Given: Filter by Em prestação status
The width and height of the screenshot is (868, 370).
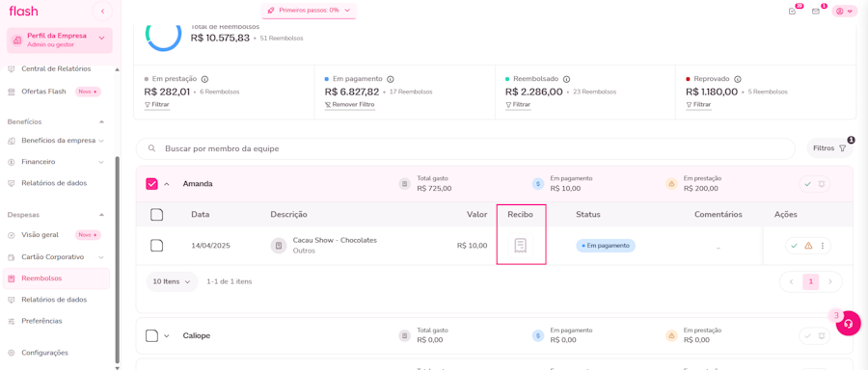Looking at the screenshot, I should tap(157, 104).
